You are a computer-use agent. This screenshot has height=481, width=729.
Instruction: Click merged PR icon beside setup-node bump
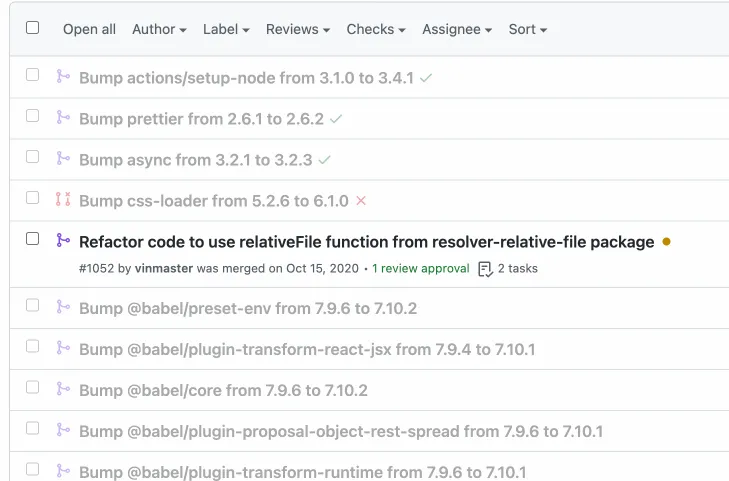click(63, 76)
